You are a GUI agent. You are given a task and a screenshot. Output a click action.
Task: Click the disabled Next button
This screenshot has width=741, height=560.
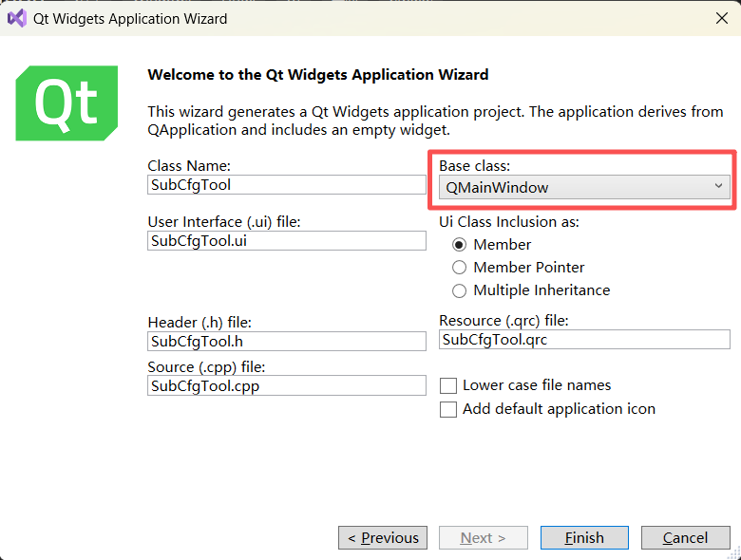pos(483,538)
